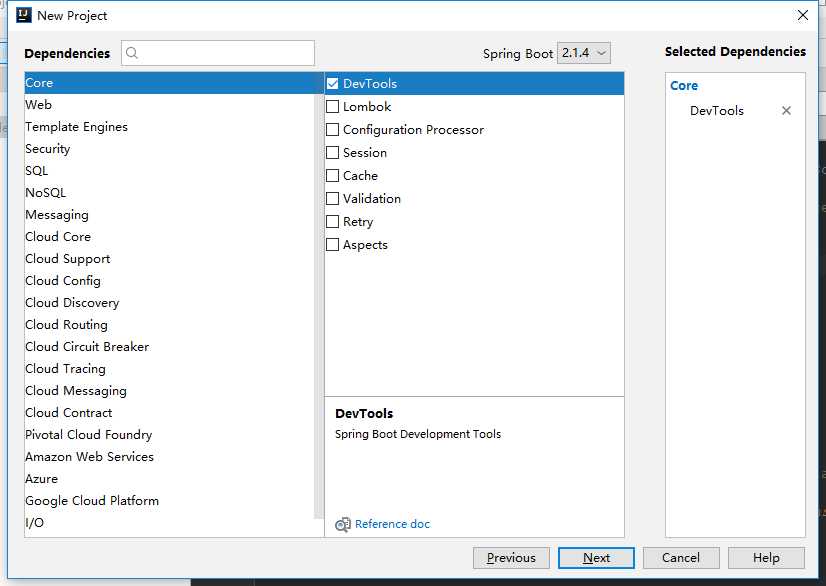Open the Spring Boot version dropdown

pyautogui.click(x=584, y=53)
